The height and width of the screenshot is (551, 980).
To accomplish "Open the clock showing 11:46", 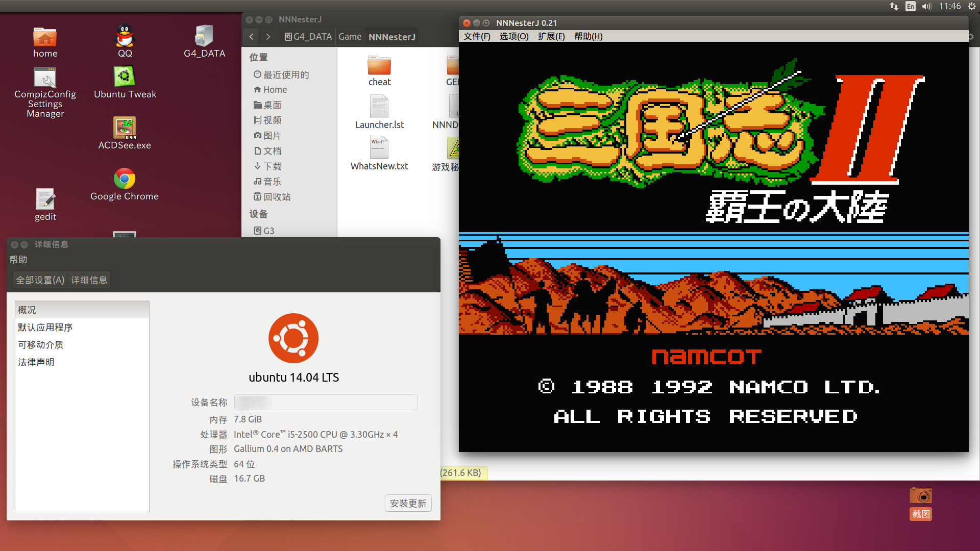I will point(950,6).
